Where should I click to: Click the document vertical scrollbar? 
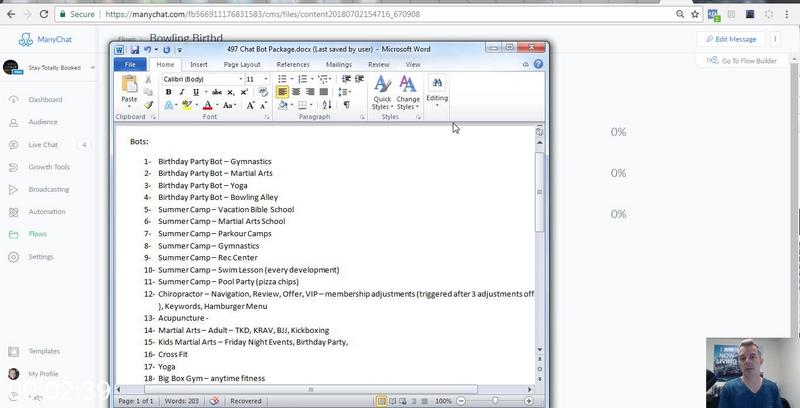point(539,192)
